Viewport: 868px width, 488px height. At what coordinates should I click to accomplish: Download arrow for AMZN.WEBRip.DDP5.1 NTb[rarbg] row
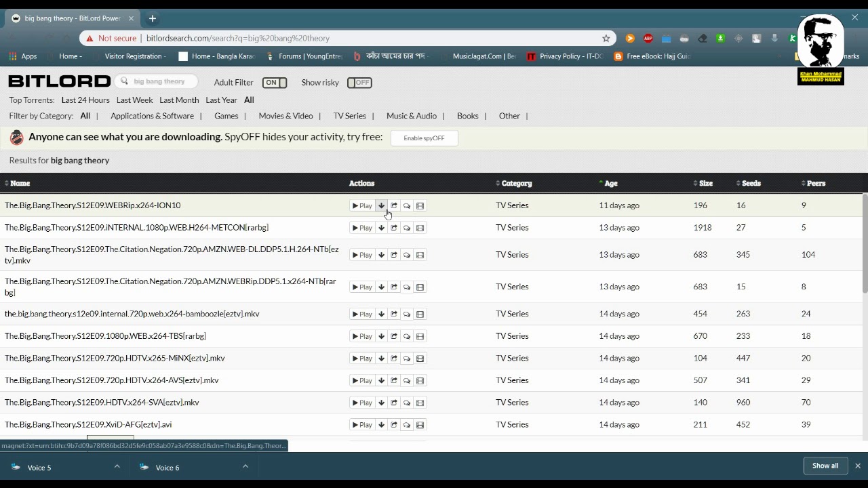381,287
